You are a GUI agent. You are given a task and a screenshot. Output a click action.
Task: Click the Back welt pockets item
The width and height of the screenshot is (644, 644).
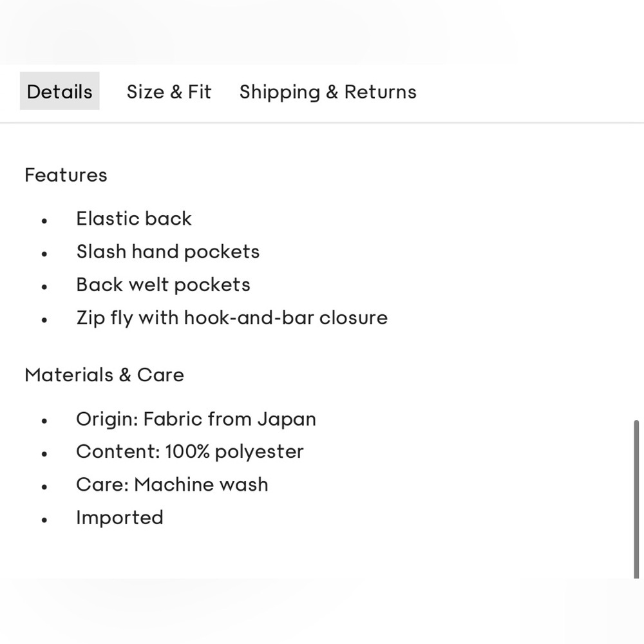163,285
